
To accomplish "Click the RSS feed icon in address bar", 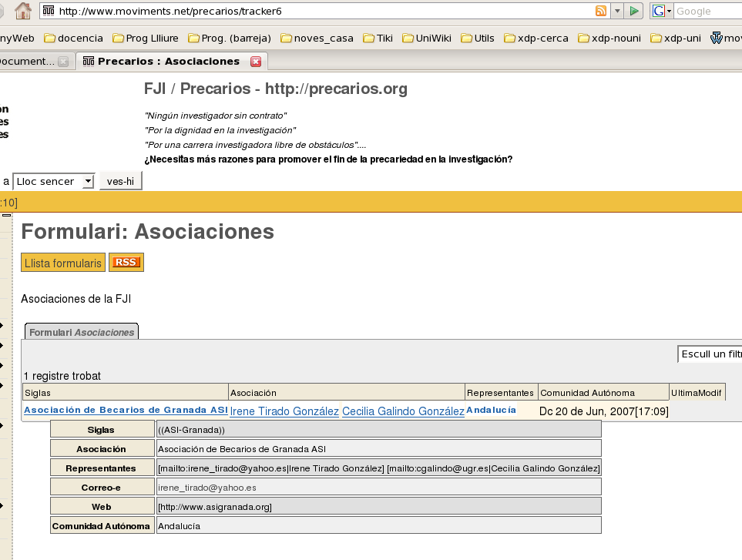I will pyautogui.click(x=600, y=11).
